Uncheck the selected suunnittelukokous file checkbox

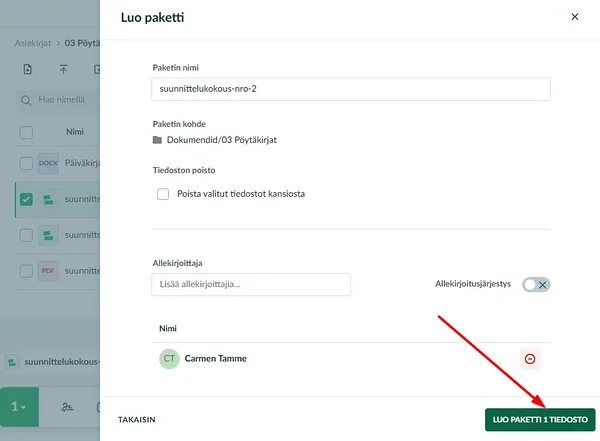(x=27, y=199)
